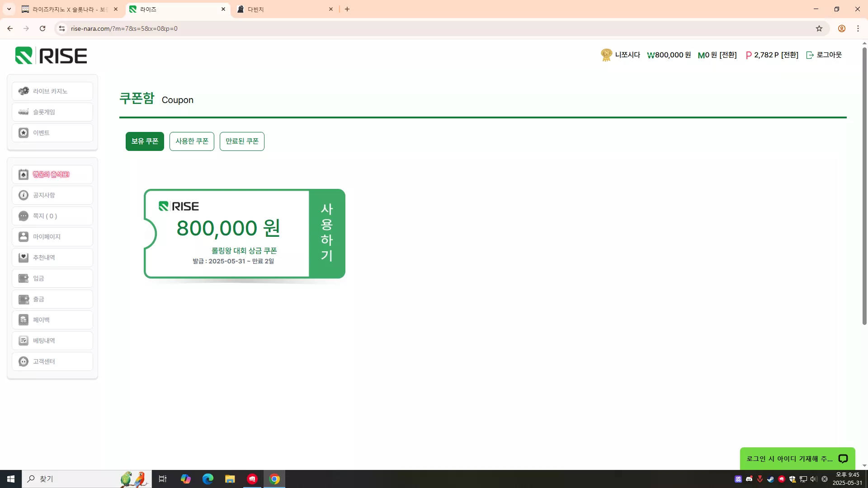Open the 라이브 카지노 sidebar item
The width and height of the screenshot is (868, 488).
pyautogui.click(x=52, y=91)
